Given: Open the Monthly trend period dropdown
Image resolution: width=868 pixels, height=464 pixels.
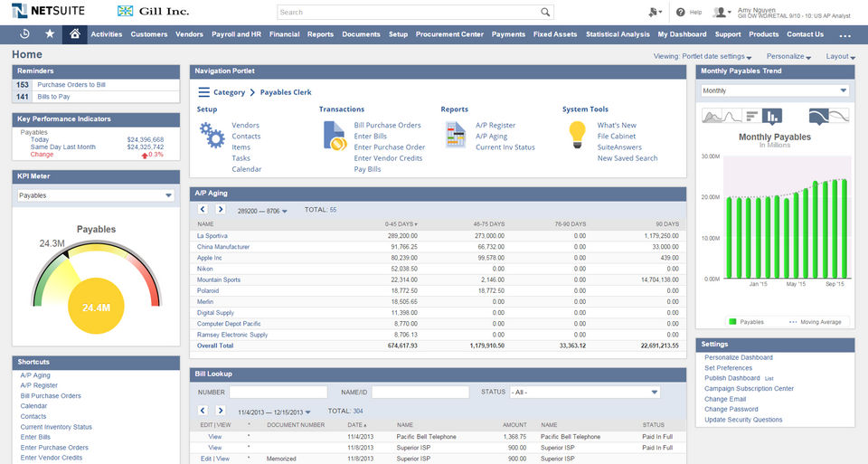Looking at the screenshot, I should click(x=775, y=90).
